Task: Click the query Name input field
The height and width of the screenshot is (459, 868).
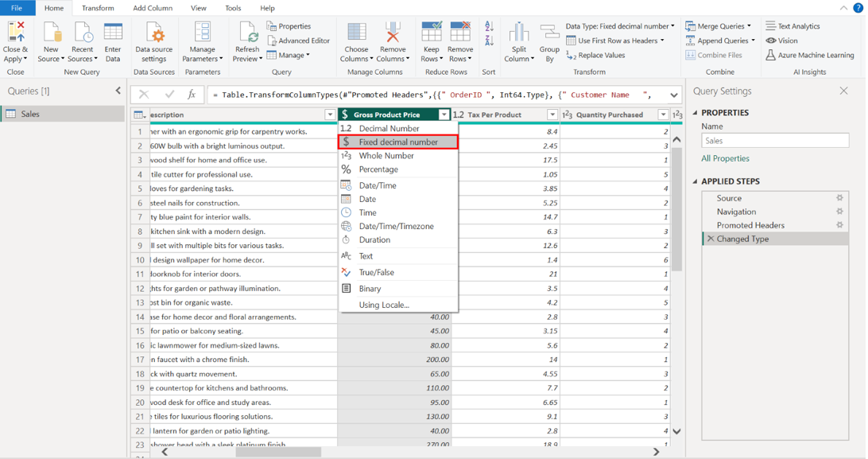Action: coord(774,141)
